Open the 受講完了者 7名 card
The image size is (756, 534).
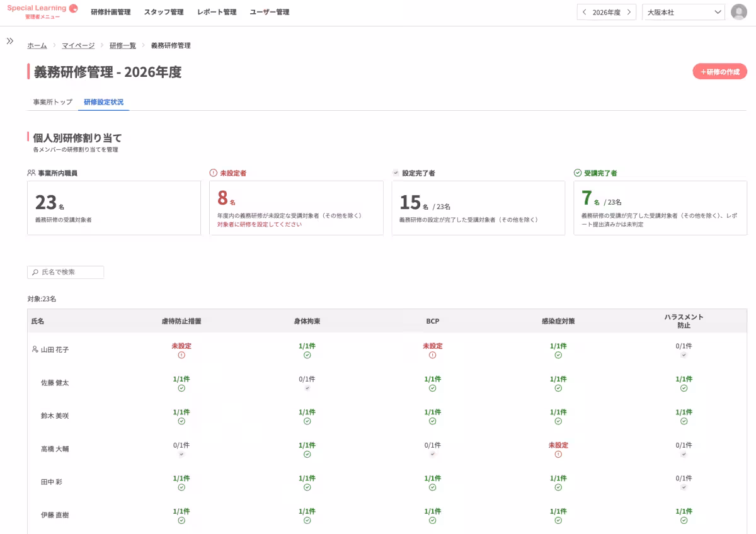click(x=660, y=208)
